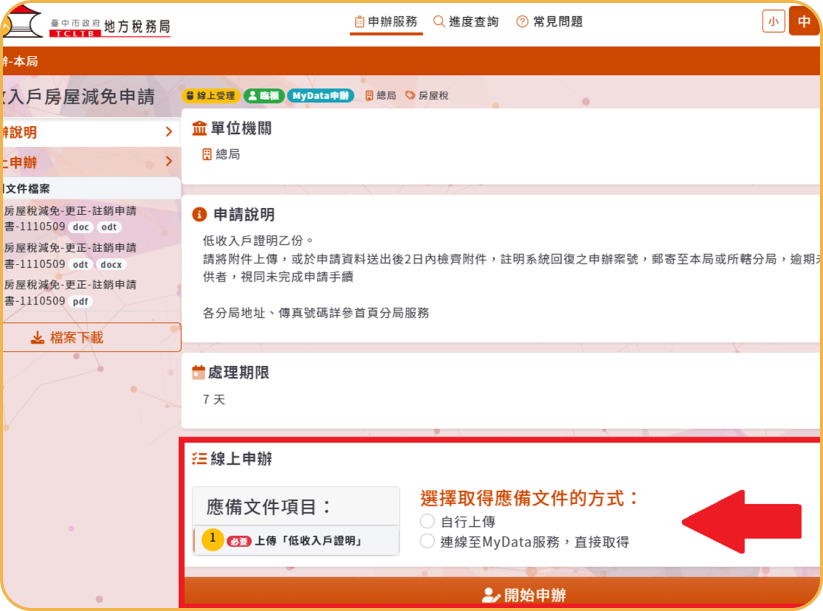This screenshot has height=611, width=823.
Task: Click the 線上受理 tag badge
Action: [210, 96]
